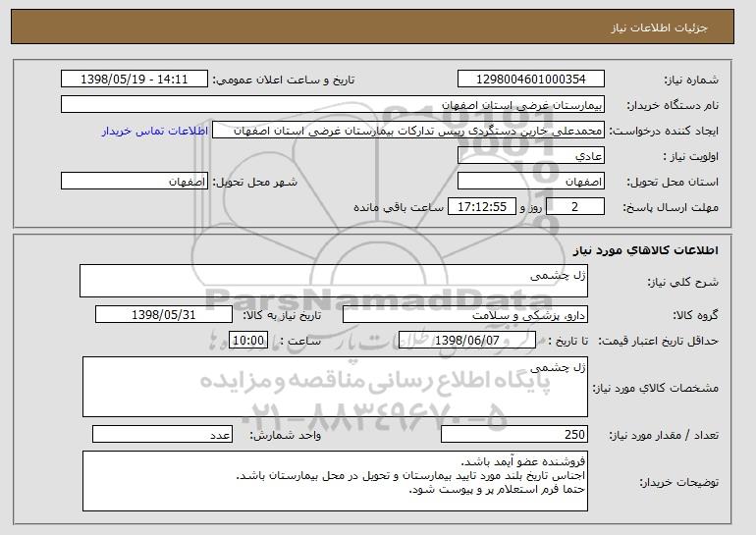Click the شماره نیاز field 1298004601000354
Viewport: 756px width, 535px height.
pos(531,80)
